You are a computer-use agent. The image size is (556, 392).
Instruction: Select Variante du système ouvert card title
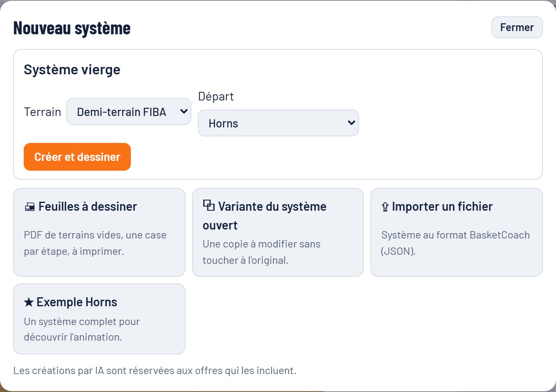pyautogui.click(x=265, y=216)
